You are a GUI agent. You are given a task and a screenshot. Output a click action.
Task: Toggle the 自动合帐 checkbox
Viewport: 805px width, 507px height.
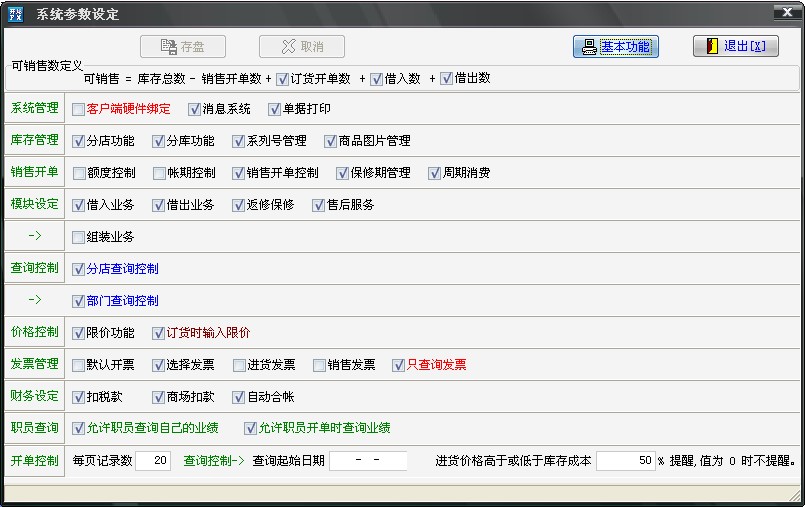click(x=238, y=397)
